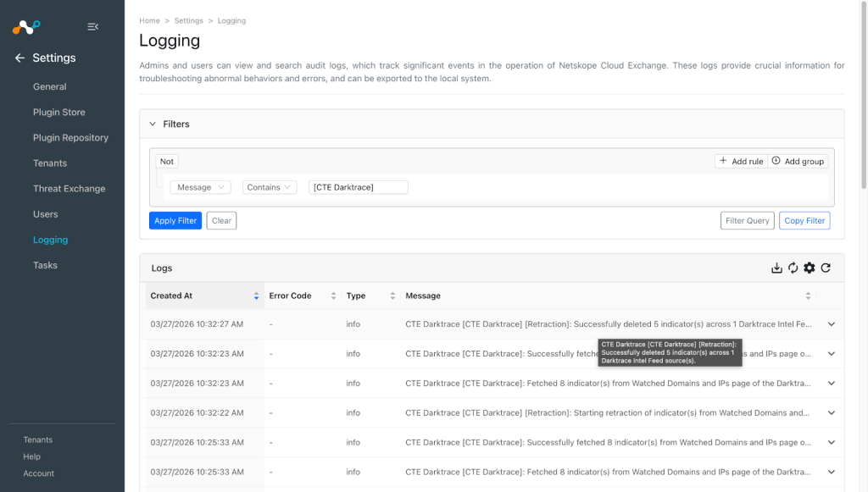Expand 10:32:23 AM Fetched 8 indicator(s) row
The height and width of the screenshot is (492, 868).
pos(832,384)
